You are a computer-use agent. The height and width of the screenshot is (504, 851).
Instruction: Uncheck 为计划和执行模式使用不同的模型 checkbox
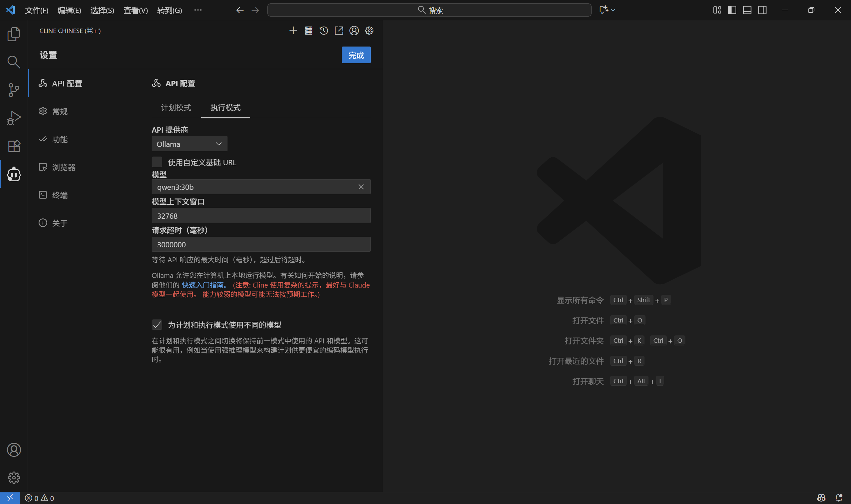pos(157,325)
